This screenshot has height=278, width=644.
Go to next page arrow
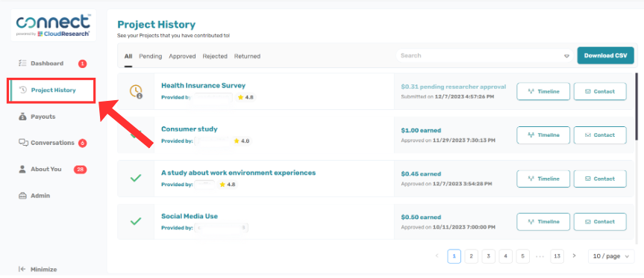(574, 256)
